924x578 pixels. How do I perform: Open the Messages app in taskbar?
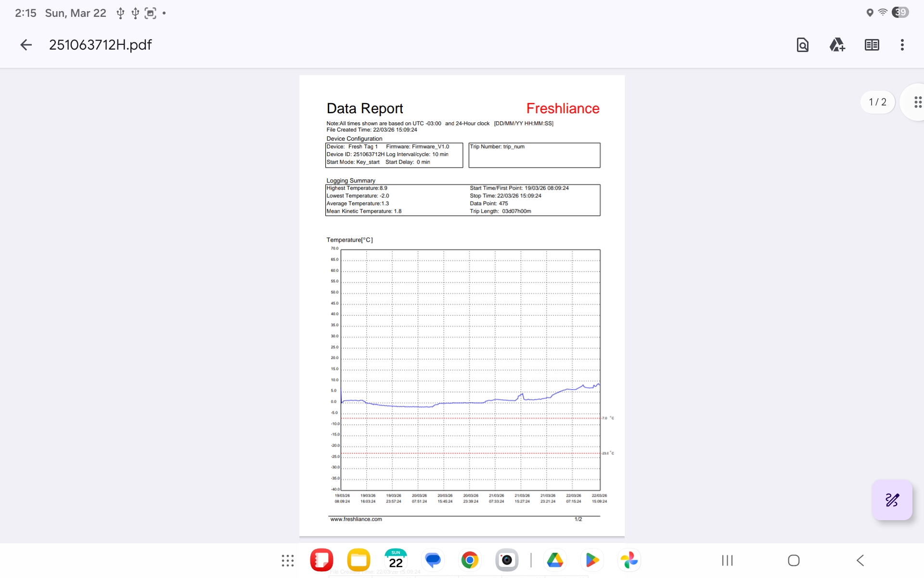[x=433, y=560]
